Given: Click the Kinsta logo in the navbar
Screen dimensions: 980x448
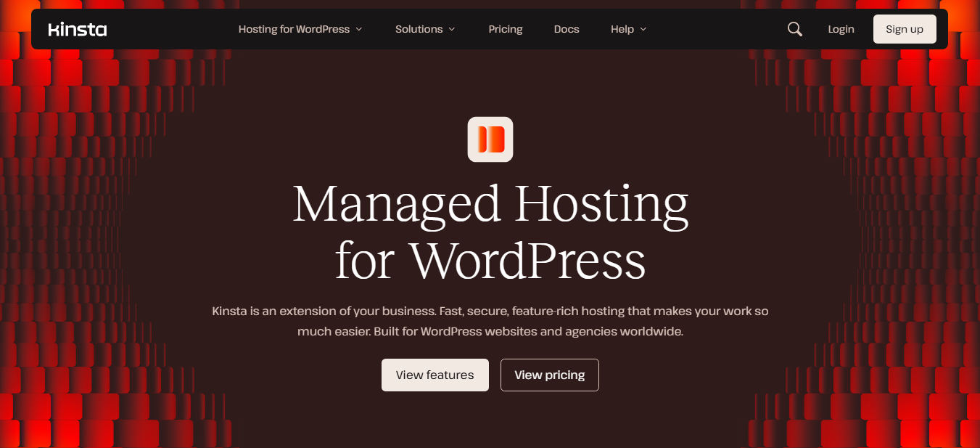Looking at the screenshot, I should click(x=78, y=30).
